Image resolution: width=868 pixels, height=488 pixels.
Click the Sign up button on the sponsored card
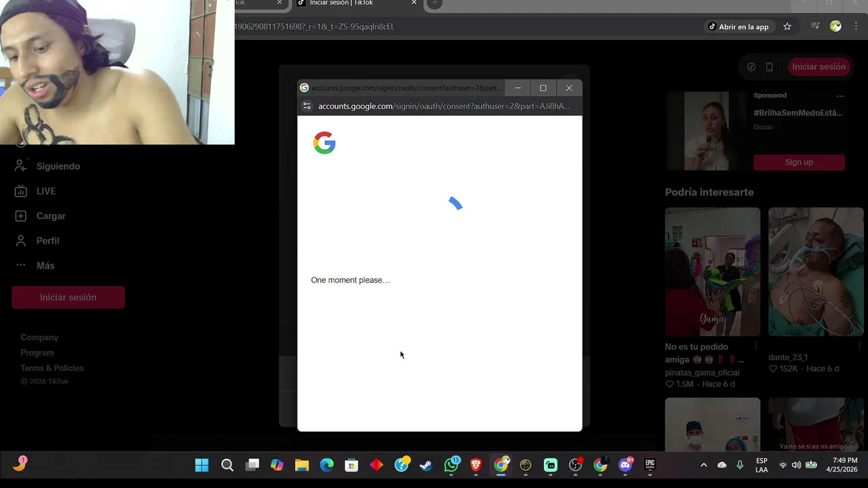click(x=799, y=162)
